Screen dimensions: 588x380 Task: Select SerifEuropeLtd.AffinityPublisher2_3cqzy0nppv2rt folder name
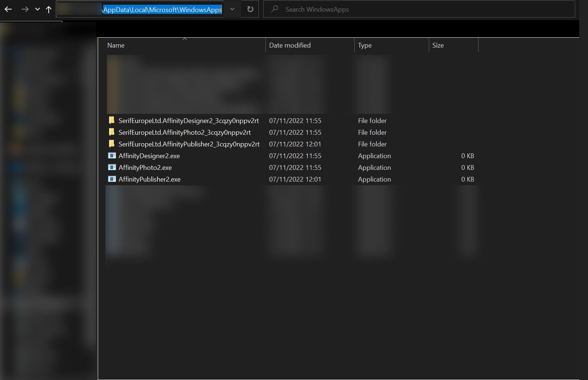[189, 144]
